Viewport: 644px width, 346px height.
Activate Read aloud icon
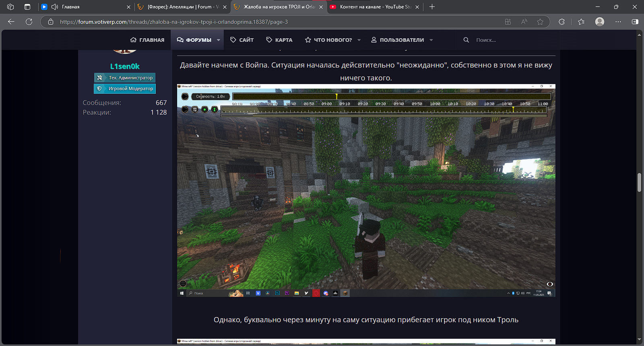pyautogui.click(x=524, y=22)
